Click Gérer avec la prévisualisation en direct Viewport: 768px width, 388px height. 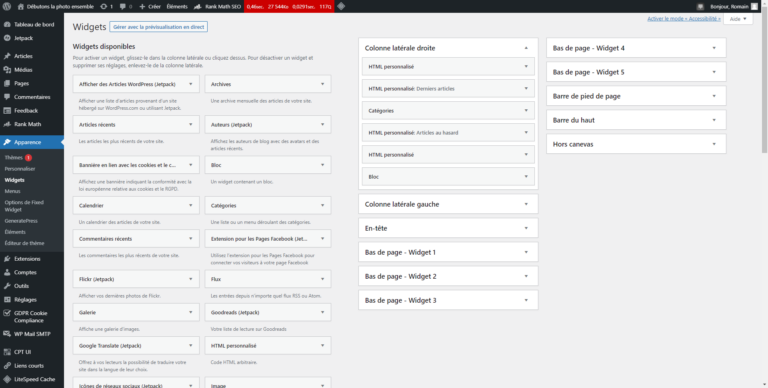(x=159, y=27)
